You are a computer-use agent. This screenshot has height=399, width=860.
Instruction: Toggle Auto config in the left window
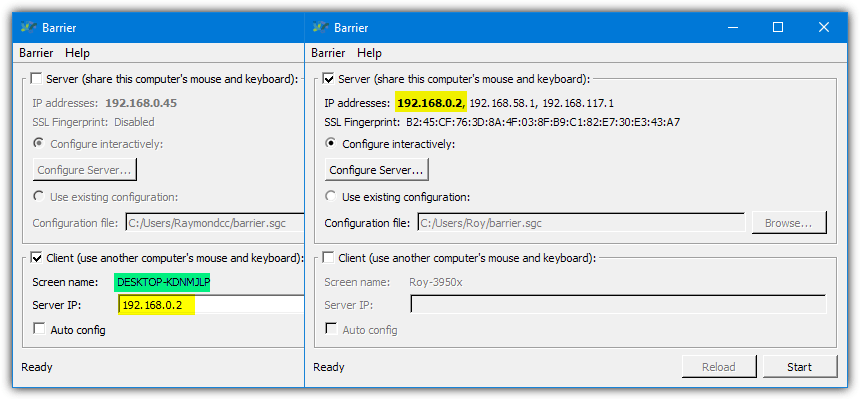(39, 329)
